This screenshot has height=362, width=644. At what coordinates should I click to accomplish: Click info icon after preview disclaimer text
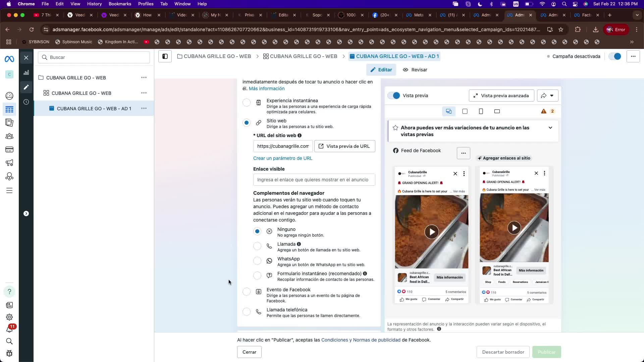click(x=439, y=329)
